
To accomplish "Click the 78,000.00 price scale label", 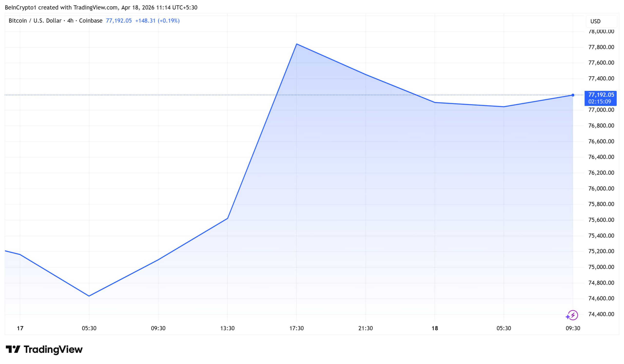I will tap(601, 31).
